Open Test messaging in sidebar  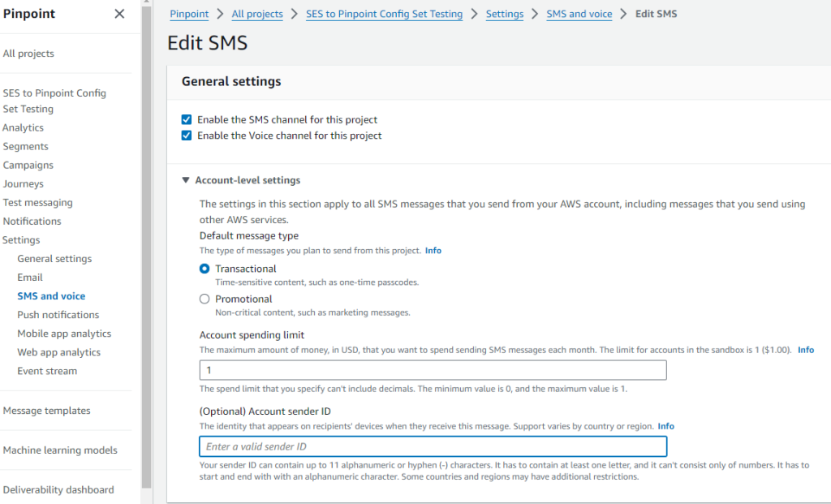click(x=37, y=202)
